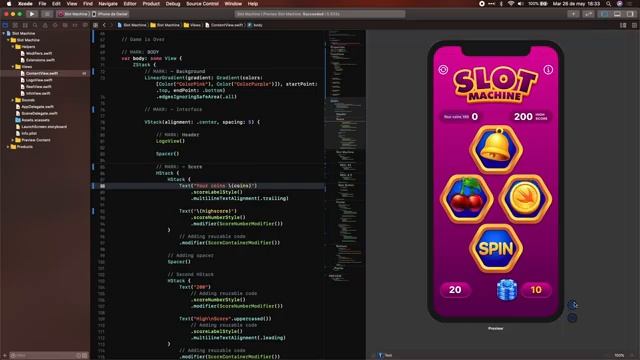Click the Views folder in jump bar

pos(192,25)
